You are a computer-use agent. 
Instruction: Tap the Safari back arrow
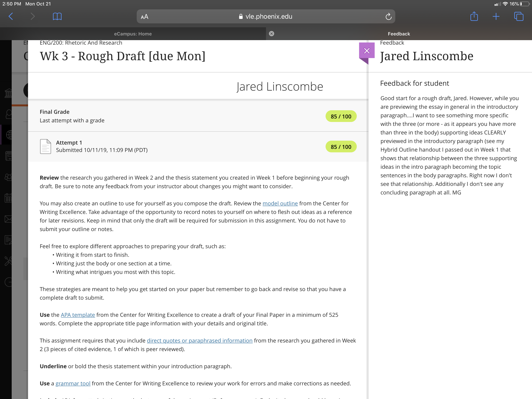(x=11, y=16)
